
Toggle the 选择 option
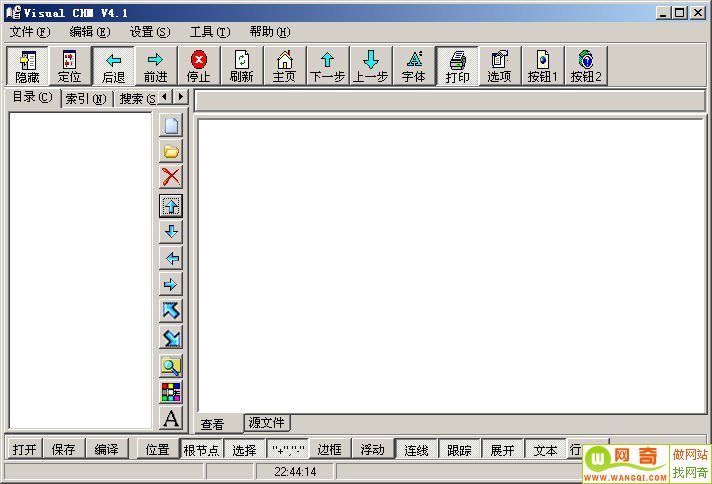click(x=244, y=449)
